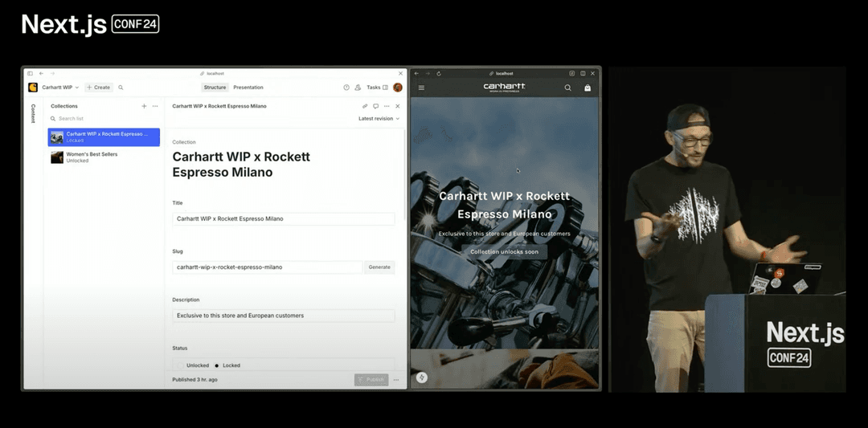This screenshot has height=428, width=868.
Task: Open the user avatar menu
Action: tap(398, 88)
